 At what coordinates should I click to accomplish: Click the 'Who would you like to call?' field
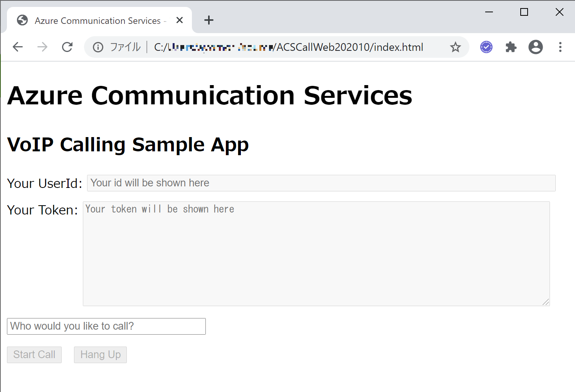(106, 326)
